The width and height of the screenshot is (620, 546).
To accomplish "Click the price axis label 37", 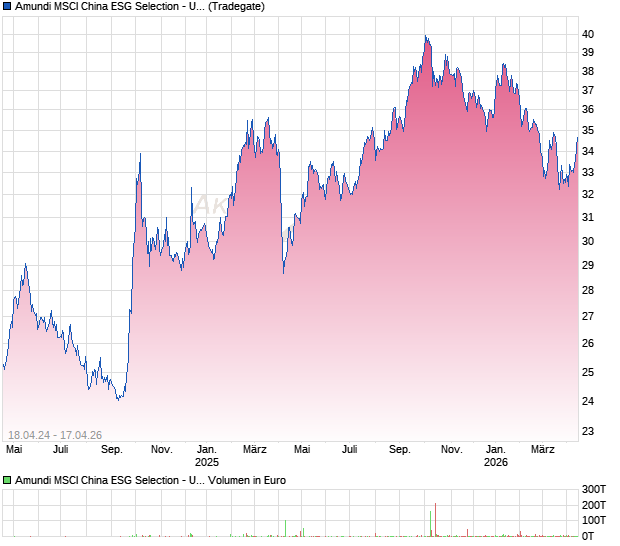I will (x=588, y=90).
